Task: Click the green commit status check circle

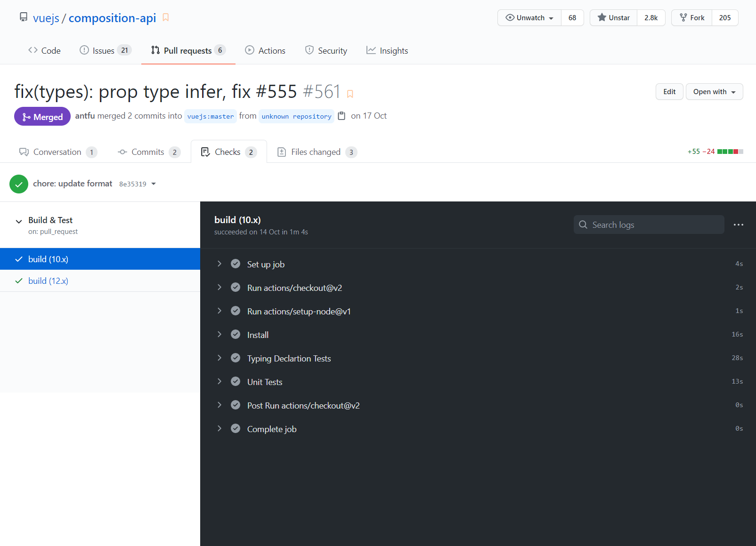Action: pyautogui.click(x=19, y=184)
